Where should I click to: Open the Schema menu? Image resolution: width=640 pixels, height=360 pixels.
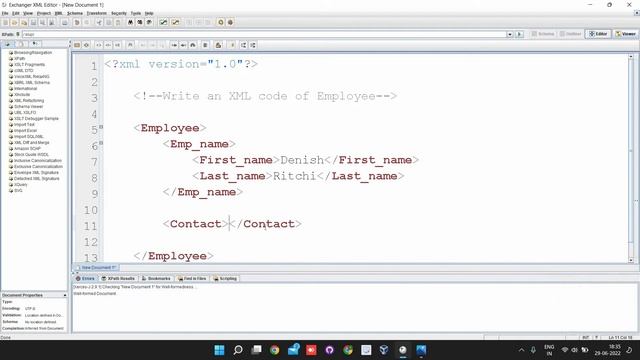coord(75,13)
